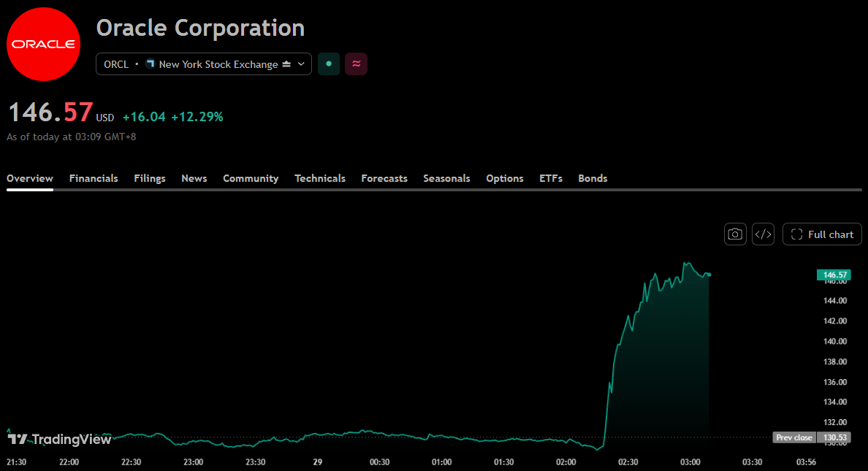Click the chart's last price point dot

[709, 275]
